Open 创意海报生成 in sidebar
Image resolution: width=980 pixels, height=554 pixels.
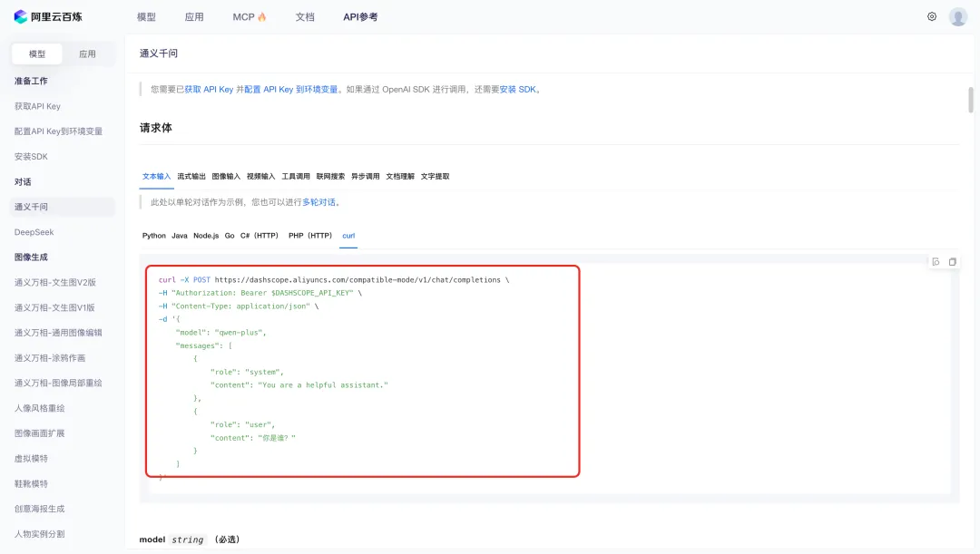(39, 509)
